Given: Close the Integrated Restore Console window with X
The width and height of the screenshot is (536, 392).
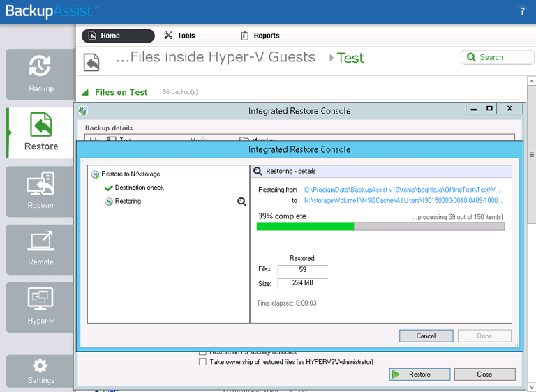Looking at the screenshot, I should [509, 109].
